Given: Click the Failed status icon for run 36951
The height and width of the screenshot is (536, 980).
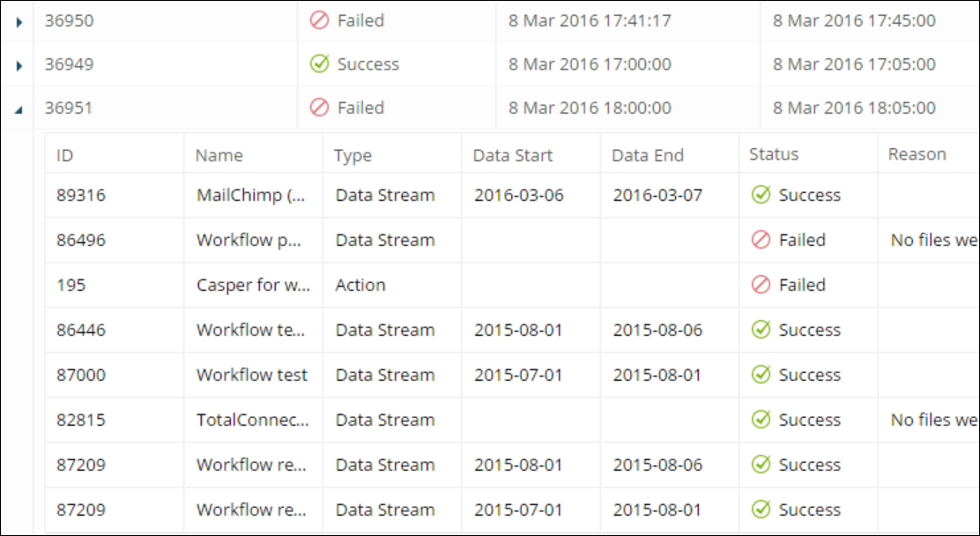Looking at the screenshot, I should 319,108.
